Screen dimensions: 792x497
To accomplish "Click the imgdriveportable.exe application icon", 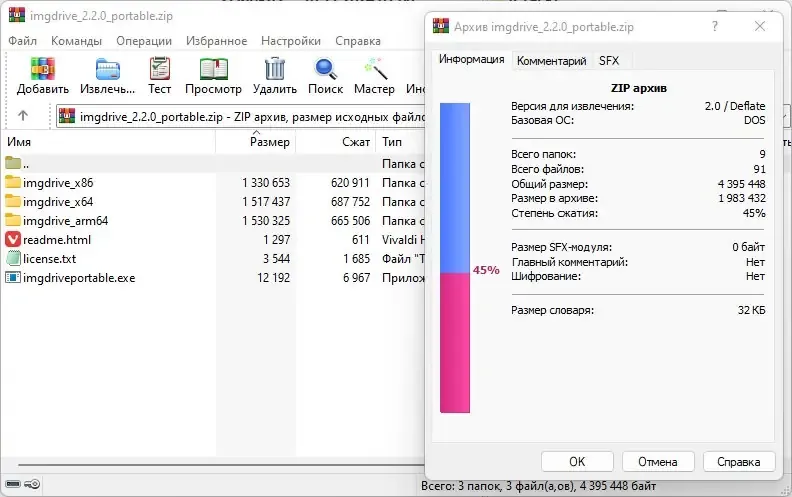I will coord(13,277).
